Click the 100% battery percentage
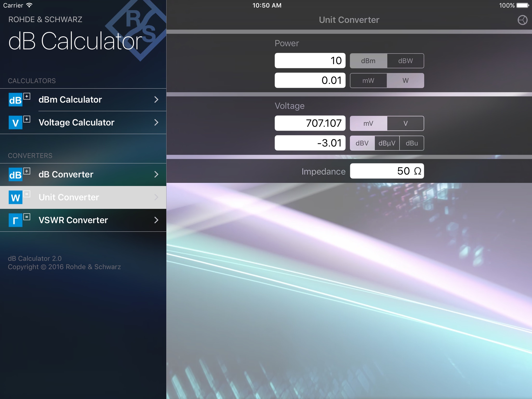 point(507,5)
